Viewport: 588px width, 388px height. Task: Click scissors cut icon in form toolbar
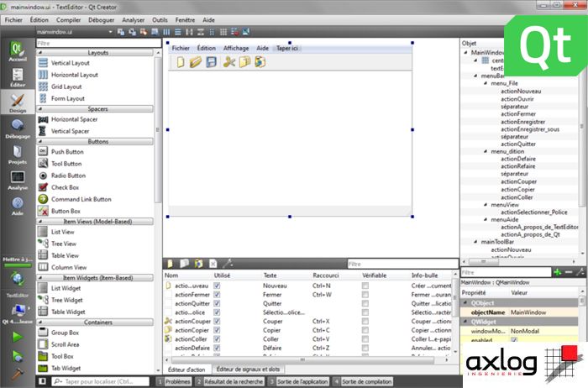pyautogui.click(x=228, y=62)
